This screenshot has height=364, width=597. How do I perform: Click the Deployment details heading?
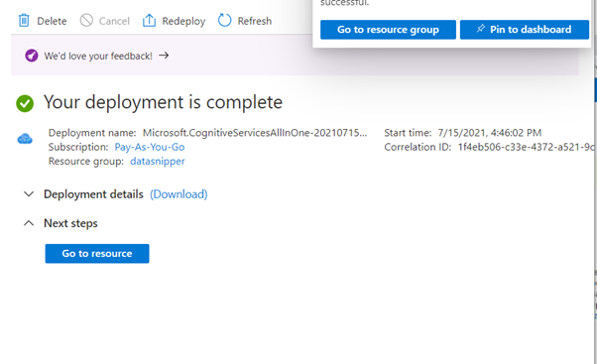point(93,194)
